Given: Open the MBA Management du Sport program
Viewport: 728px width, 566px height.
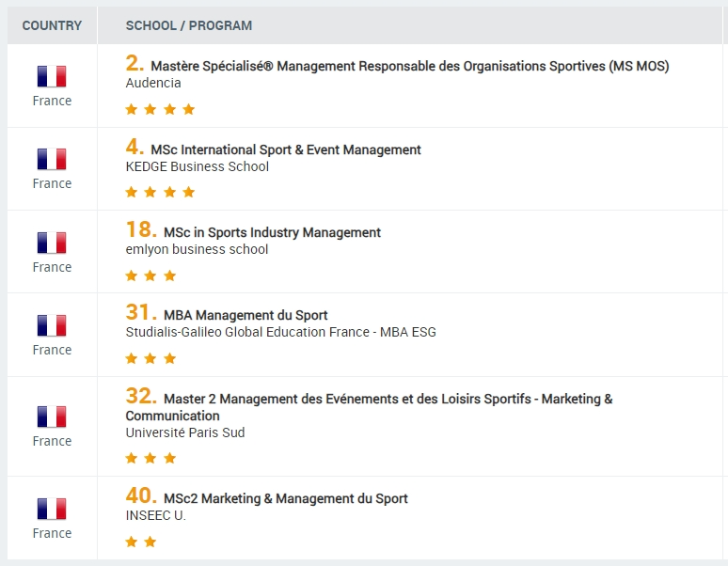Looking at the screenshot, I should [245, 315].
